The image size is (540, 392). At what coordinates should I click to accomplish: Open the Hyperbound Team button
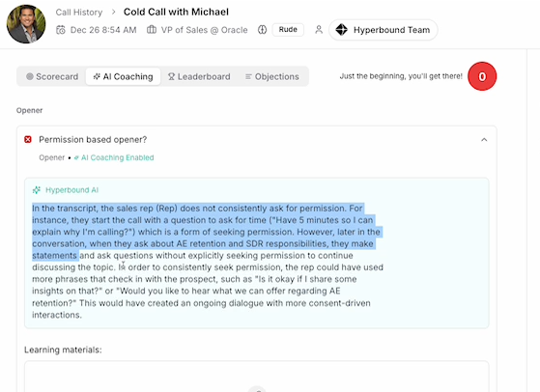(384, 30)
